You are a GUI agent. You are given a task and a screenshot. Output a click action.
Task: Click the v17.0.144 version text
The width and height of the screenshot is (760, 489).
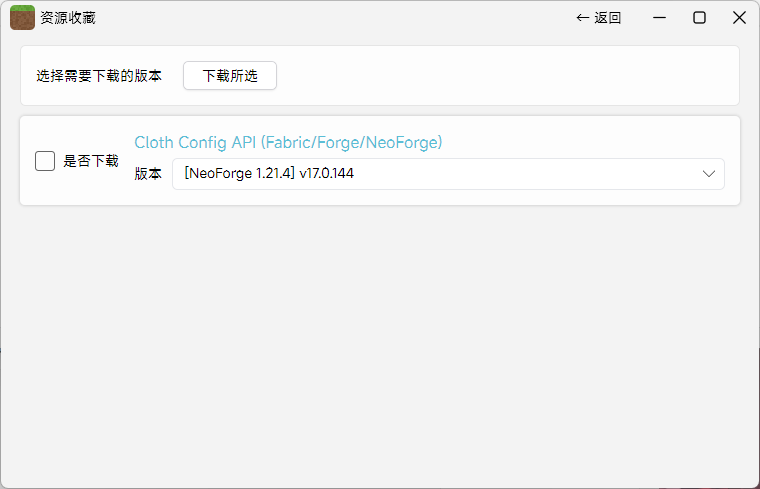click(x=326, y=174)
